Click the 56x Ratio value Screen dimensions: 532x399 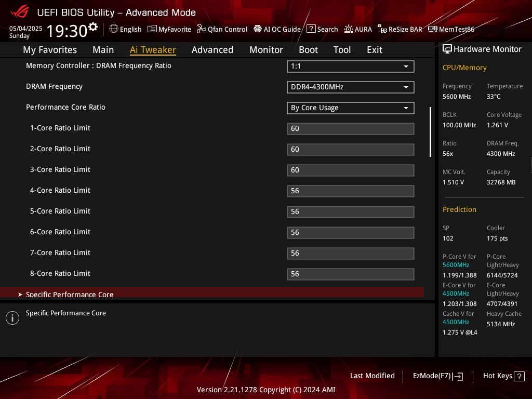click(x=447, y=154)
